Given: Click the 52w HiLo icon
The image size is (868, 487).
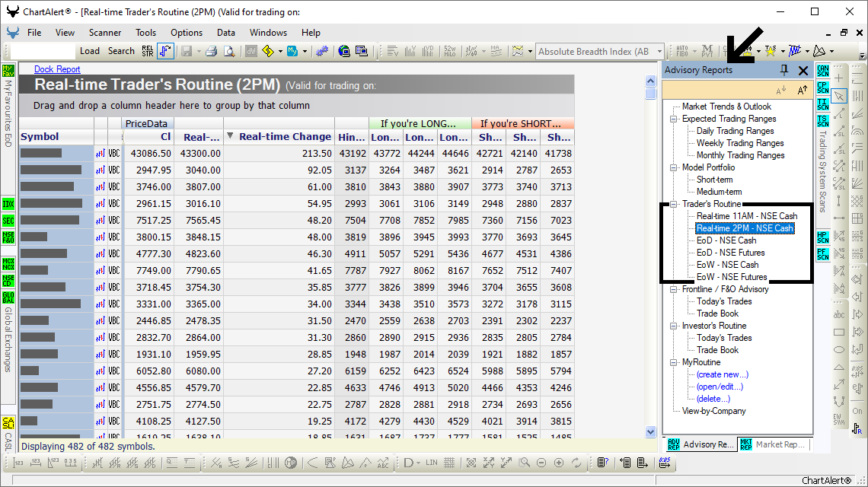Looking at the screenshot, I should click(449, 52).
